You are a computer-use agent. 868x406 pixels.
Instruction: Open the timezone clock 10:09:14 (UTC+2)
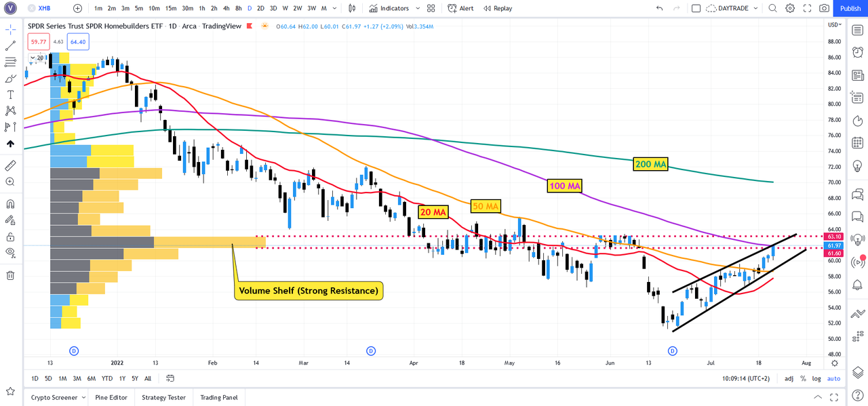747,378
